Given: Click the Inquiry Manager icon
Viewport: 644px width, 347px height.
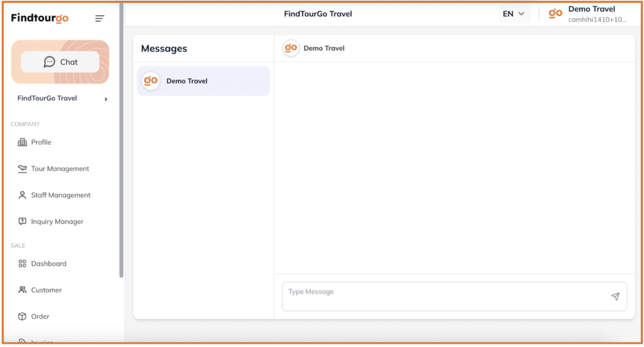Looking at the screenshot, I should pyautogui.click(x=23, y=222).
